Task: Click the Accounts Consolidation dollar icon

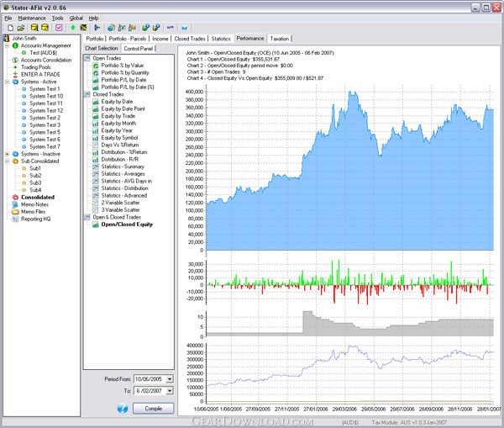Action: click(x=15, y=60)
